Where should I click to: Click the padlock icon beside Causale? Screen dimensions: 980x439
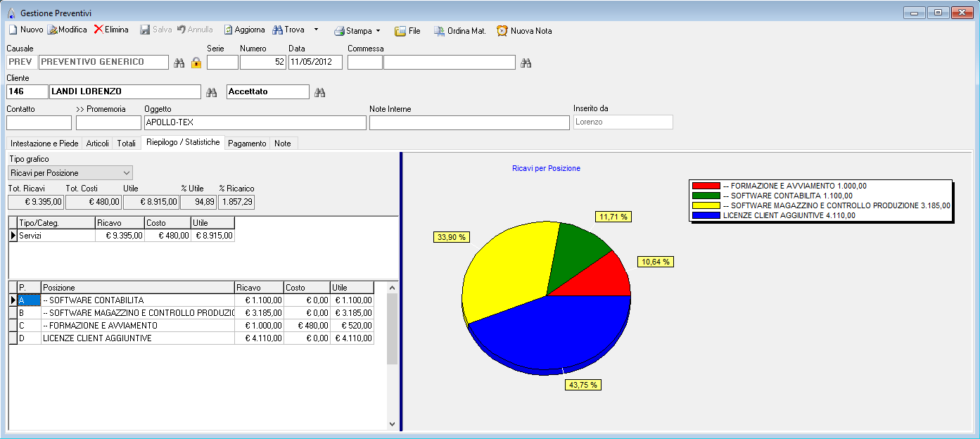pos(196,63)
